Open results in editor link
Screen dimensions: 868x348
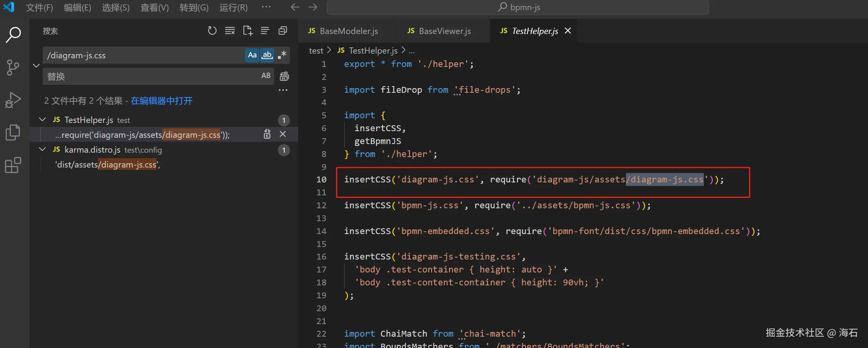(x=161, y=101)
